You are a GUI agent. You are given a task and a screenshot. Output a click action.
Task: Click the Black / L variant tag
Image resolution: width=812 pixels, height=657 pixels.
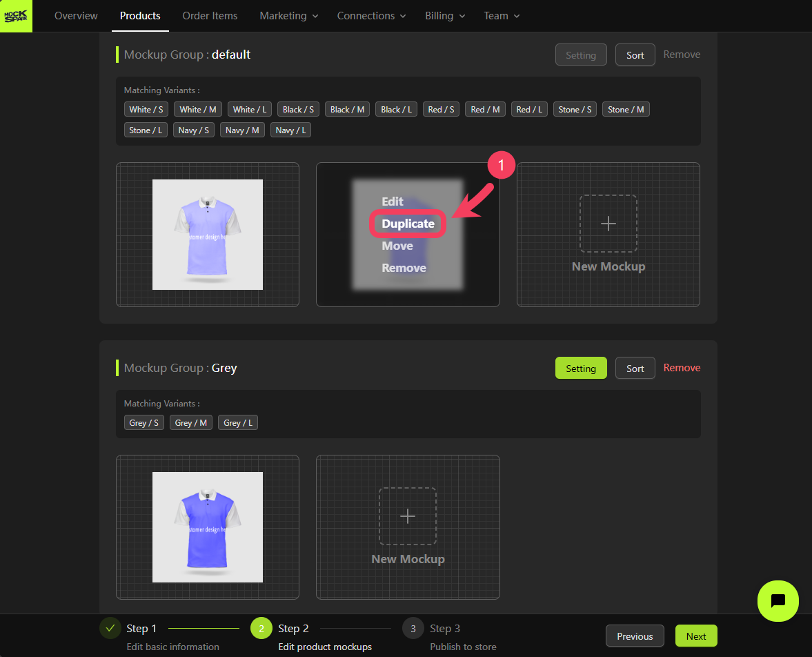(396, 109)
